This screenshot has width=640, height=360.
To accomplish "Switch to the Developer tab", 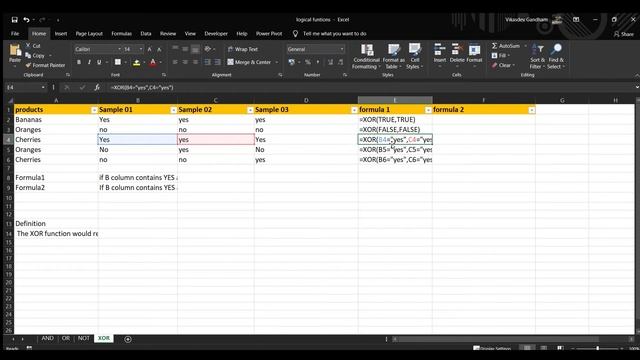I will pos(216,33).
